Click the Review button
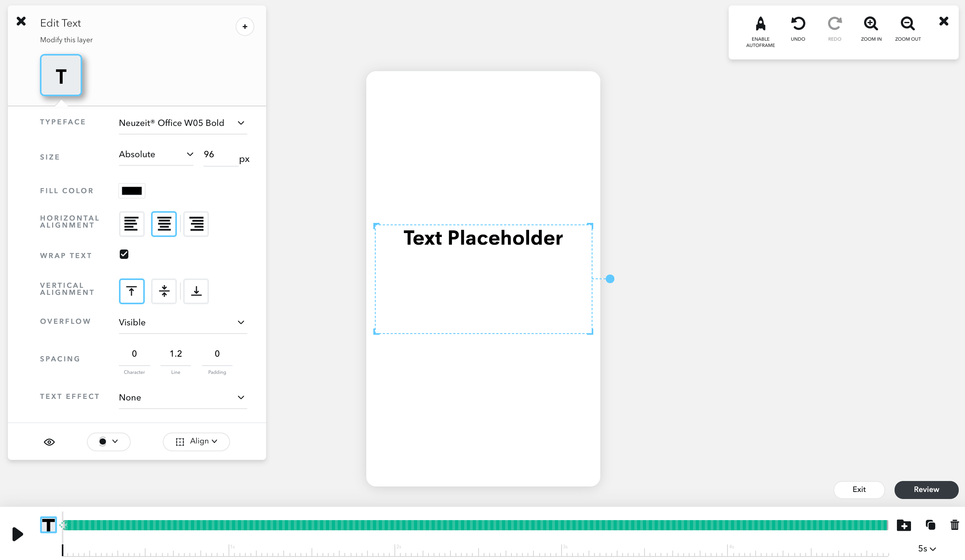The height and width of the screenshot is (560, 965). pyautogui.click(x=926, y=490)
